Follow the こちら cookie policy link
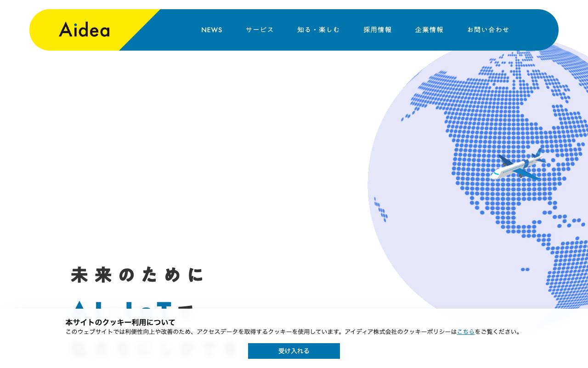The height and width of the screenshot is (368, 588). click(466, 332)
